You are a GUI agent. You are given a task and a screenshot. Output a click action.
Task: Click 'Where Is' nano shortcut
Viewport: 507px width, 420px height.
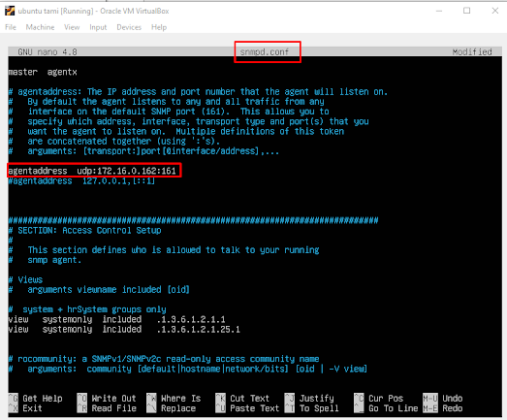(174, 398)
